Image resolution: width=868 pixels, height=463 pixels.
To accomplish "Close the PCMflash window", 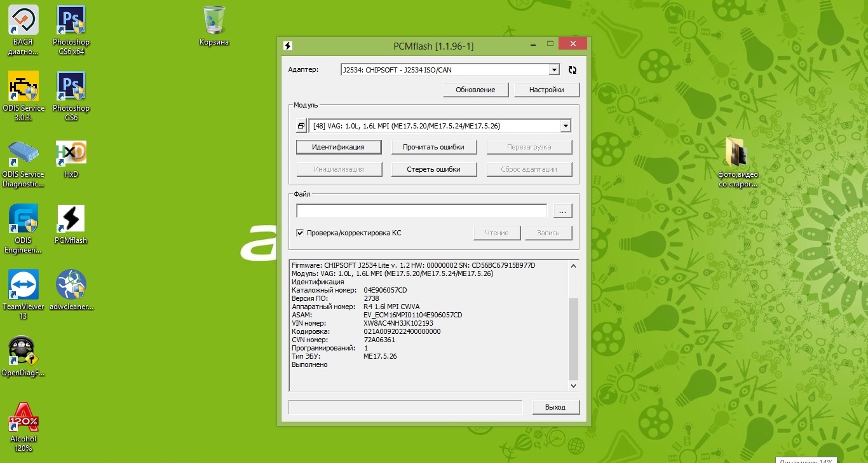I will [x=573, y=45].
